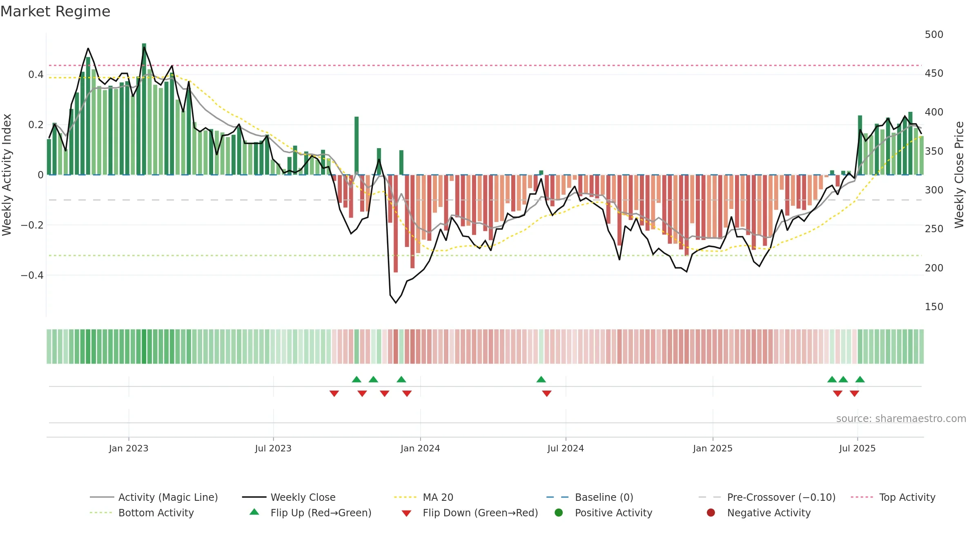Click the Weekly Activity Index axis title
980x551 pixels.
(7, 175)
